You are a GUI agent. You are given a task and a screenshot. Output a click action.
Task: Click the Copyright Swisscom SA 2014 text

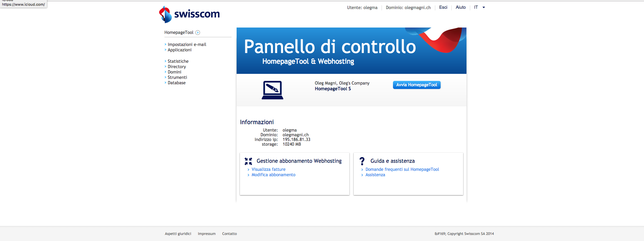[x=464, y=234]
